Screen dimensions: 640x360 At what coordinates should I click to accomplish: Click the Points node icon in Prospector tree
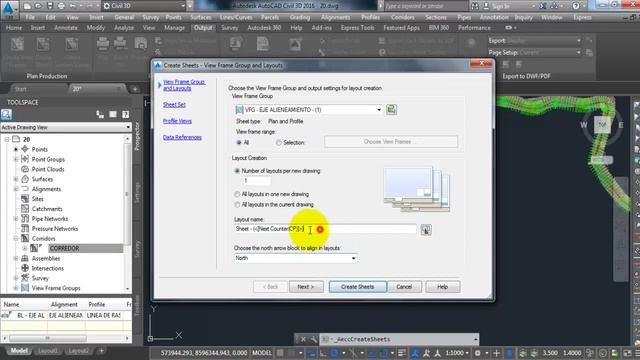25,149
